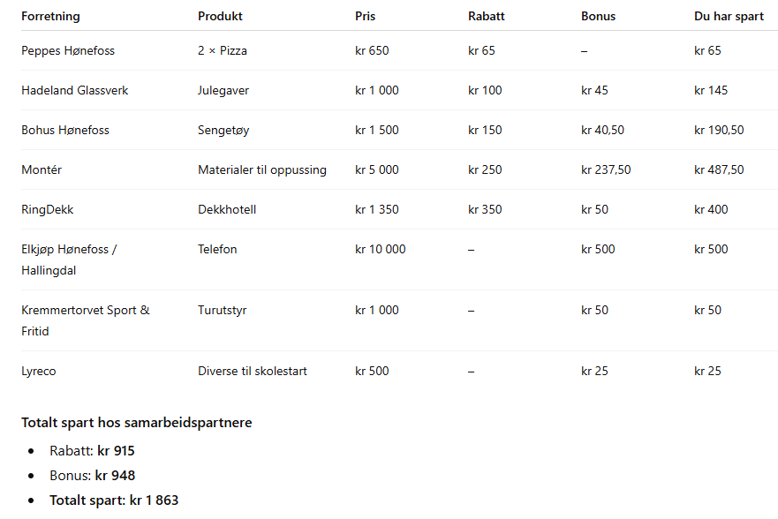Viewport: 778px width, 519px height.
Task: Select the kr 10 000 price cell
Action: pyautogui.click(x=380, y=249)
